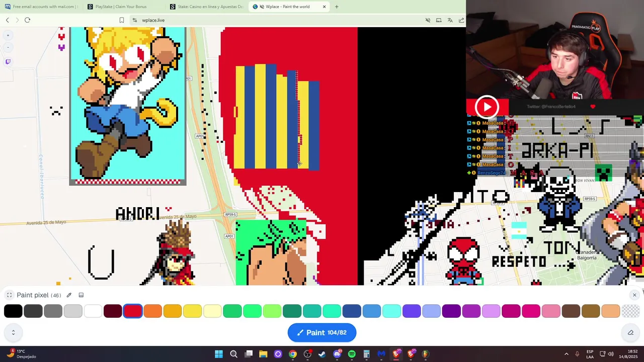
Task: Open the translate page icon
Action: [x=450, y=20]
